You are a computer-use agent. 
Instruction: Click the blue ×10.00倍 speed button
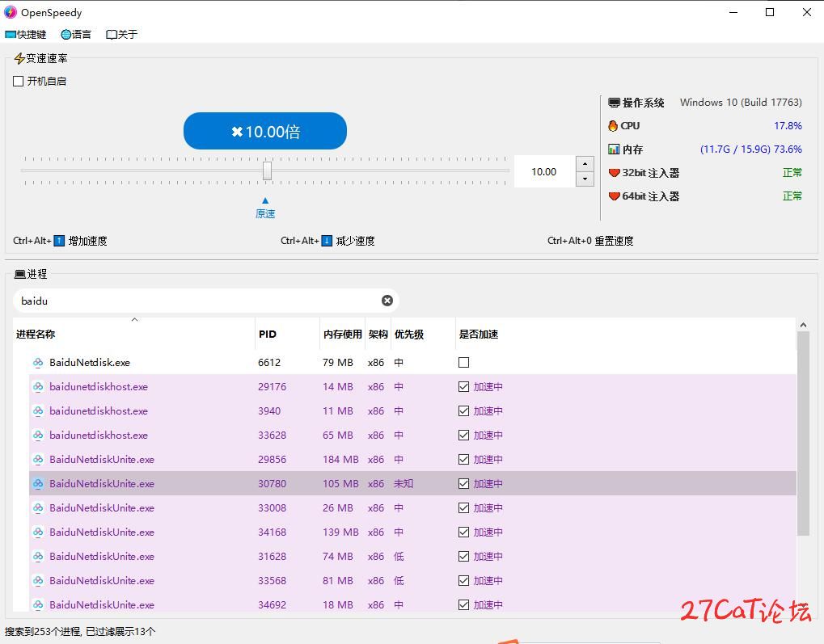point(264,131)
